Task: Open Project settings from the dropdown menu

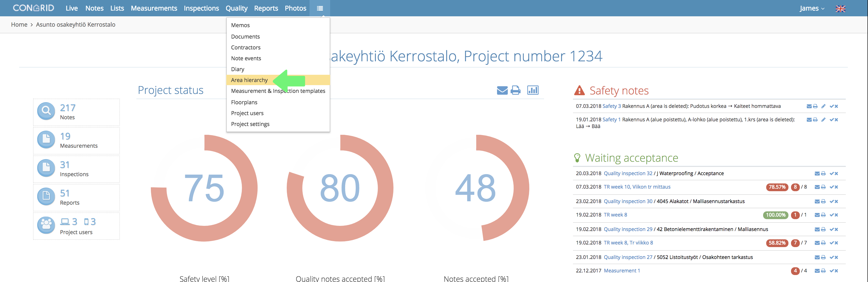Action: pyautogui.click(x=278, y=124)
